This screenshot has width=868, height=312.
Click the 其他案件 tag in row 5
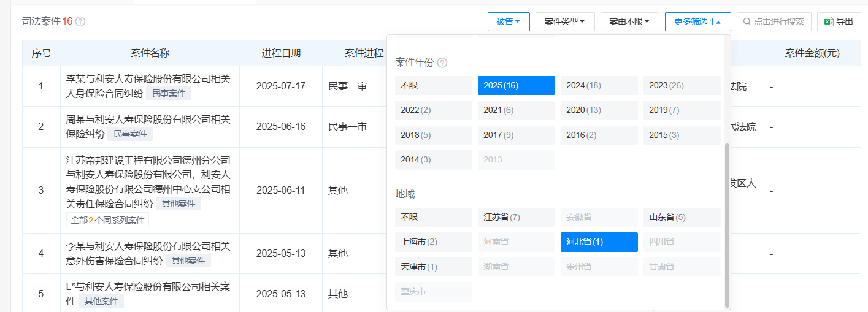[x=101, y=301]
